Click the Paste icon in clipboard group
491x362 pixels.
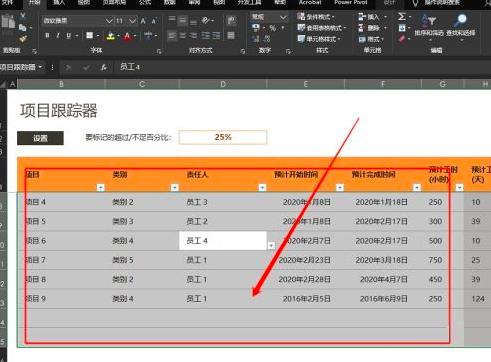(8, 22)
